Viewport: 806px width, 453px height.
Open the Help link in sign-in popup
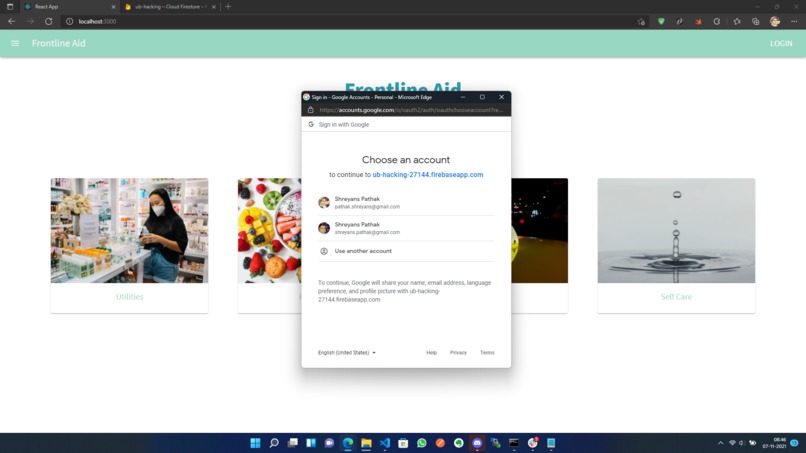pos(431,353)
